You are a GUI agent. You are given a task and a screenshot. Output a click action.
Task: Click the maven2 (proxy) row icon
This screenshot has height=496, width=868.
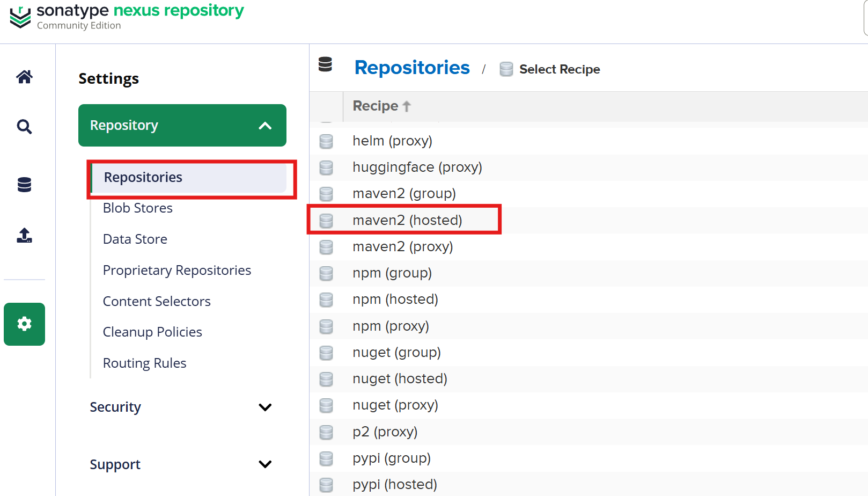point(326,247)
